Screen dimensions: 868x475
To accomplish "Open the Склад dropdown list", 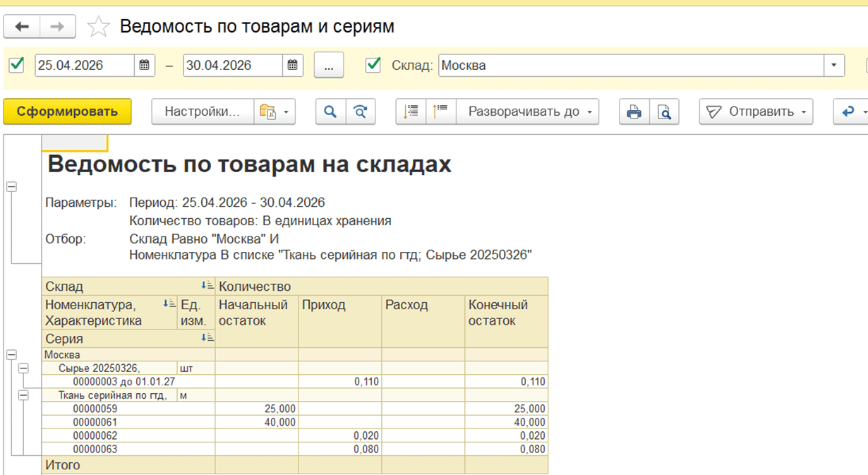I will (x=833, y=66).
